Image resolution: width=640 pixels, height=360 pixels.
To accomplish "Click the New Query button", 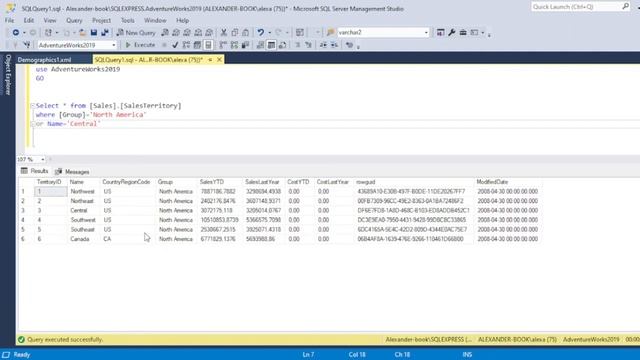I will pyautogui.click(x=136, y=32).
